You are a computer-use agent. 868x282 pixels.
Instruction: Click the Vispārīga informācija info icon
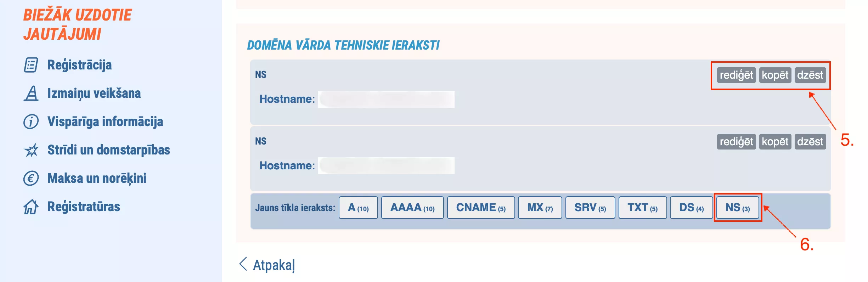31,122
